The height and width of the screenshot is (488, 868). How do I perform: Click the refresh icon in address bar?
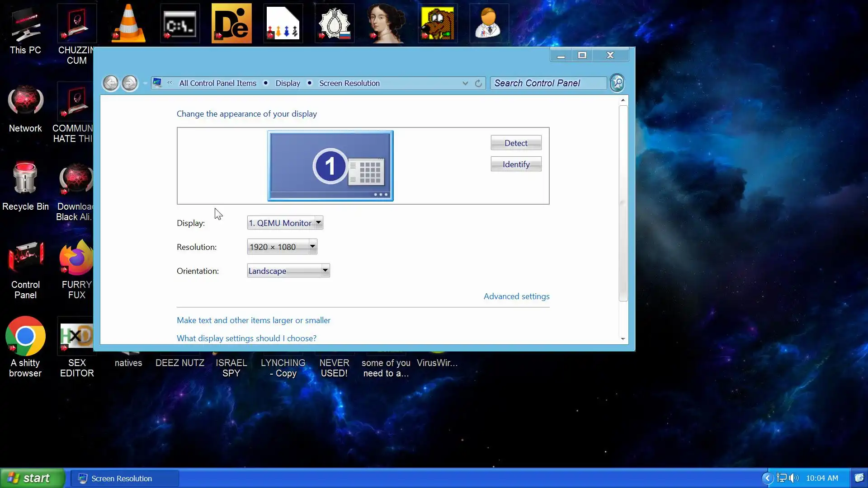(478, 84)
